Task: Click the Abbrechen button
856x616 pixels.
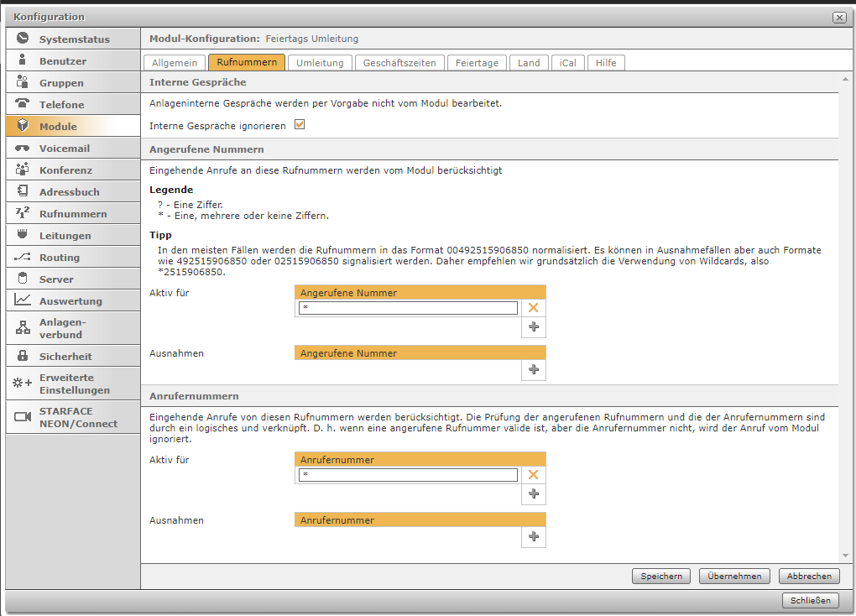Action: [809, 577]
